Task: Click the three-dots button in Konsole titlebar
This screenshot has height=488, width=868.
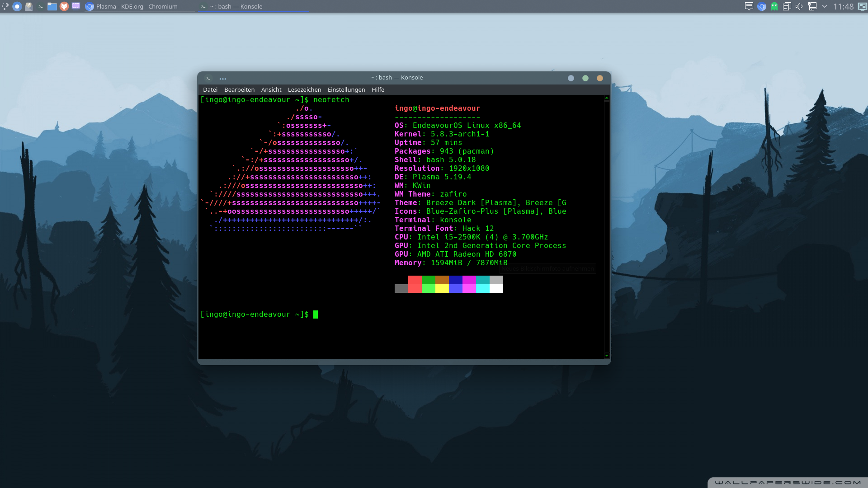Action: click(223, 78)
